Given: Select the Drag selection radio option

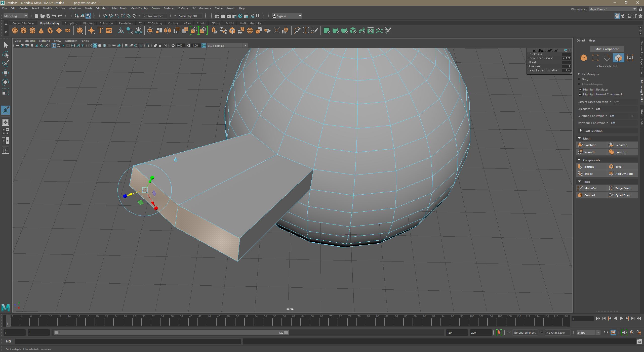Looking at the screenshot, I should click(579, 79).
